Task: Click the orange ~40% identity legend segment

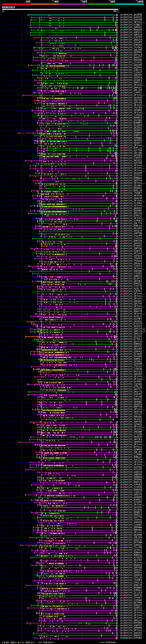Action: pos(45,4)
